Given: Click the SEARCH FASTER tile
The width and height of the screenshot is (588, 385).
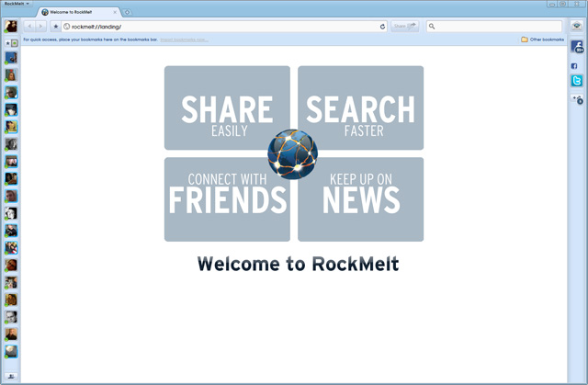Looking at the screenshot, I should coord(361,108).
